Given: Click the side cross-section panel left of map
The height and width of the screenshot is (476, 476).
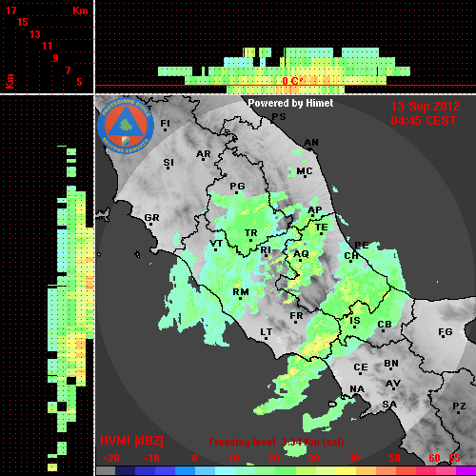Looking at the screenshot, I should click(47, 286).
